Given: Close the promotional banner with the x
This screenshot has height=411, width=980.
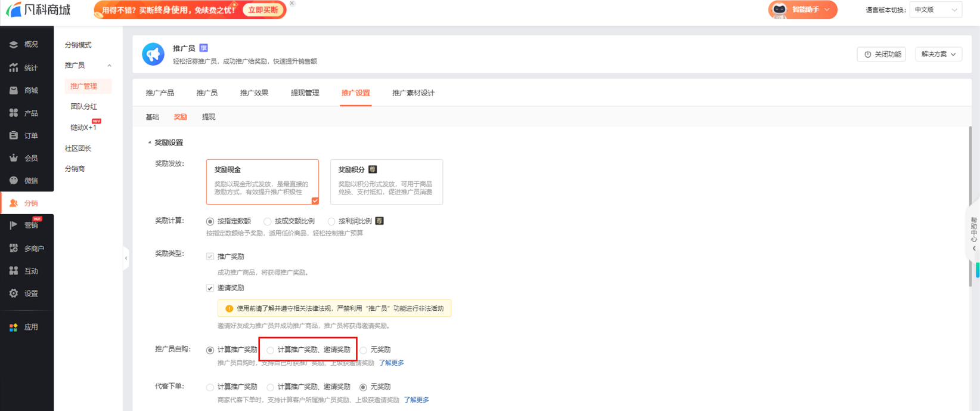Looking at the screenshot, I should tap(291, 4).
